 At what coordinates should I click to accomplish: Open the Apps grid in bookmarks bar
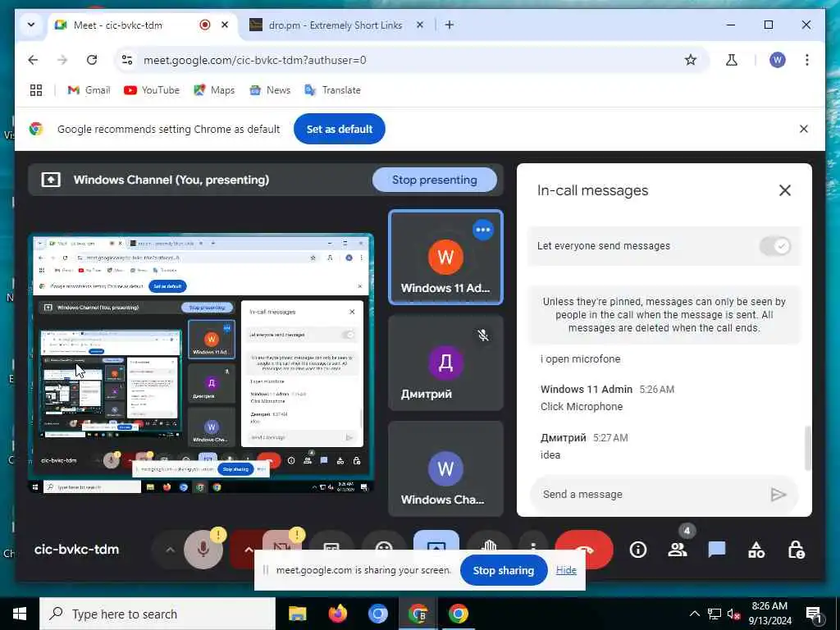(36, 90)
